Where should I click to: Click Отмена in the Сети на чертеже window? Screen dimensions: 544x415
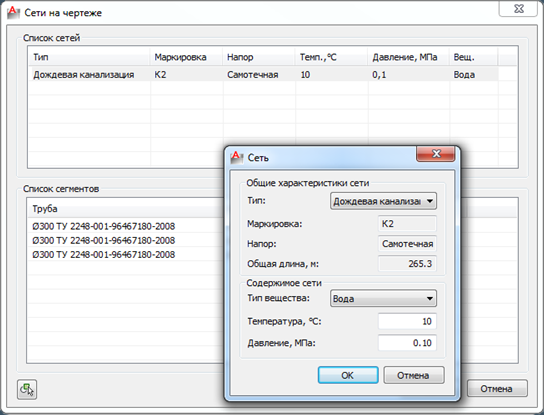(497, 389)
